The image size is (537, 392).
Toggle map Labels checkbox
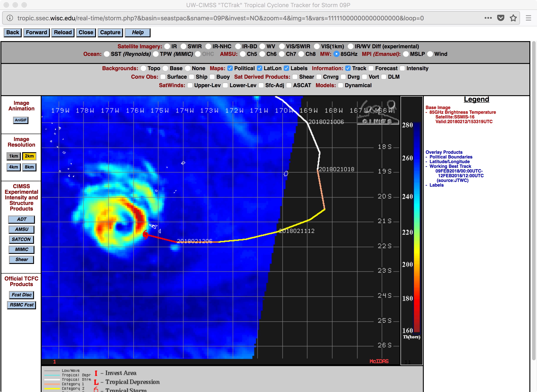[286, 68]
